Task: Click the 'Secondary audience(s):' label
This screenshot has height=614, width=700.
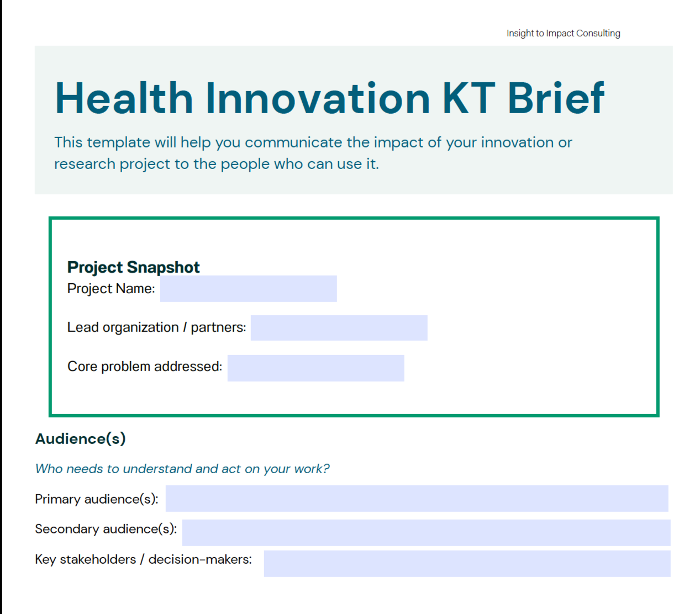Action: coord(106,529)
